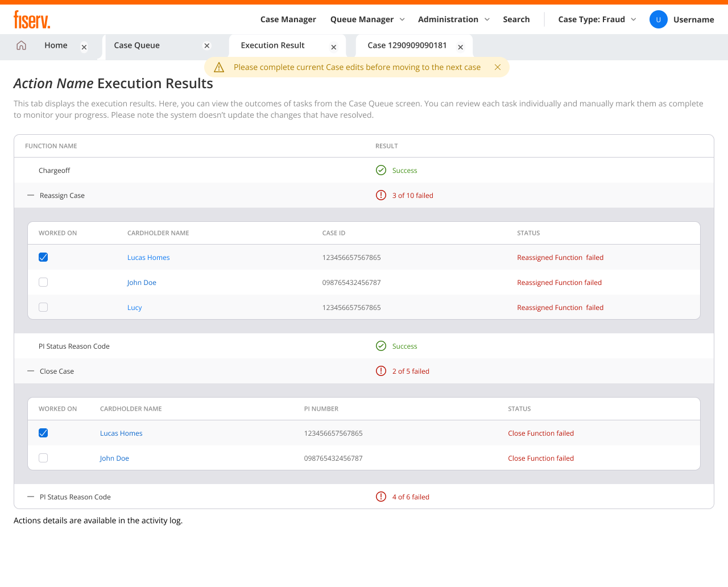This screenshot has height=587, width=728.
Task: Click the Username label
Action: tap(694, 19)
